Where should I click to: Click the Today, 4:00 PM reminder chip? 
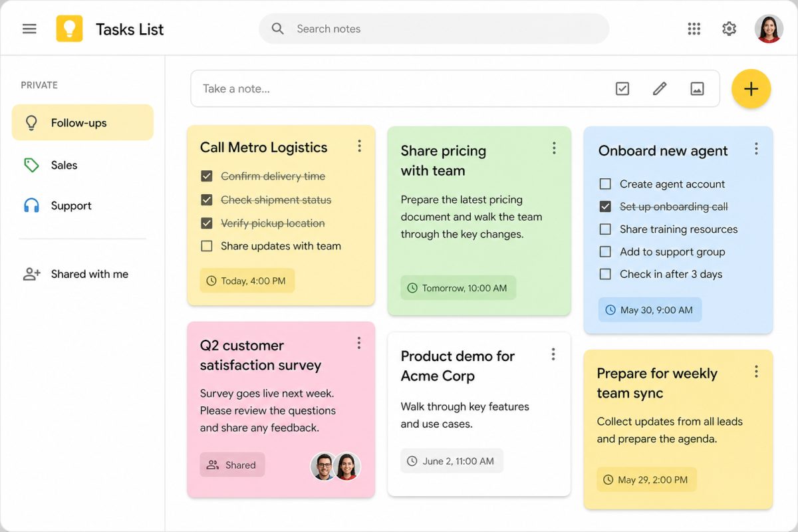tap(247, 281)
